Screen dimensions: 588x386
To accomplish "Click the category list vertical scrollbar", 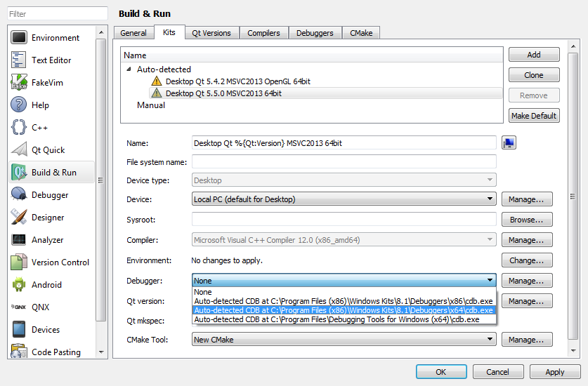I will pos(101,180).
